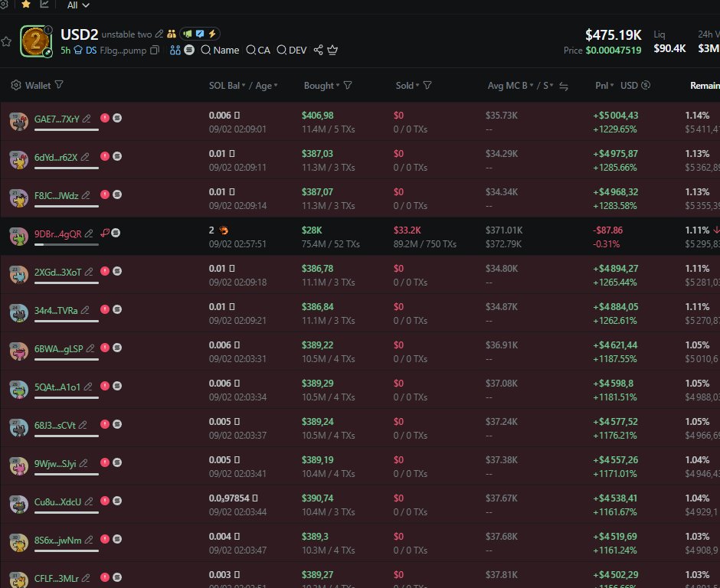Screen dimensions: 720x588
Task: Open the Sold column filter funnel
Action: [427, 86]
